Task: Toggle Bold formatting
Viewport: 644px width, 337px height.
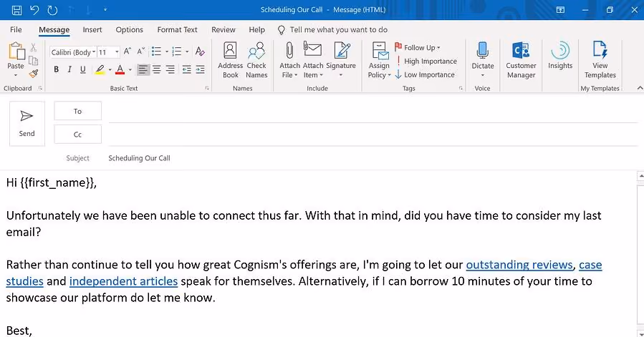Action: coord(57,69)
